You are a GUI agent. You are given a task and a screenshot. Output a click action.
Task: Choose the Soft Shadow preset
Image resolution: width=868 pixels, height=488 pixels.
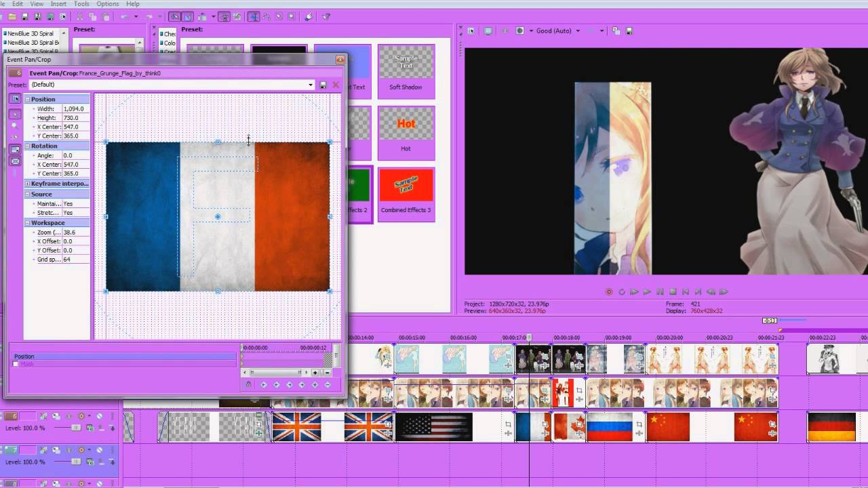[x=406, y=72]
